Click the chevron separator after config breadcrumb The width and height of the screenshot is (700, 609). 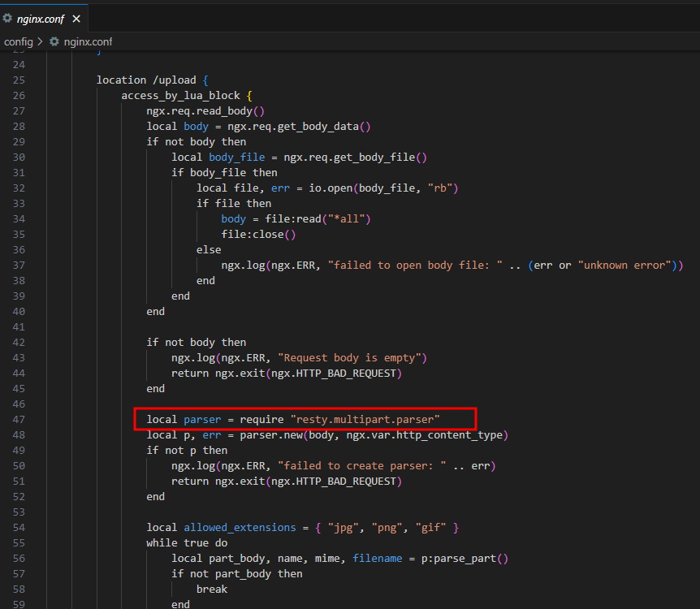pos(41,41)
